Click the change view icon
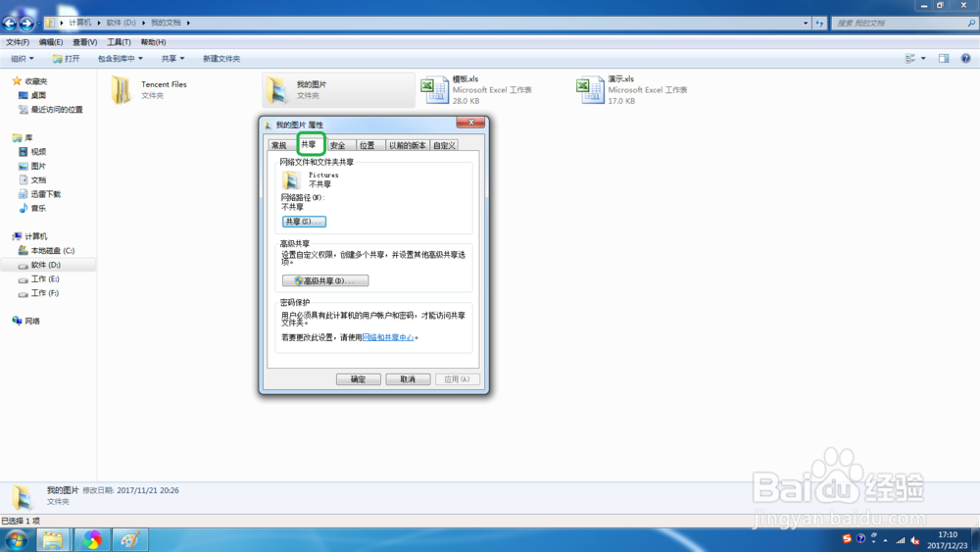980x552 pixels. pos(910,58)
